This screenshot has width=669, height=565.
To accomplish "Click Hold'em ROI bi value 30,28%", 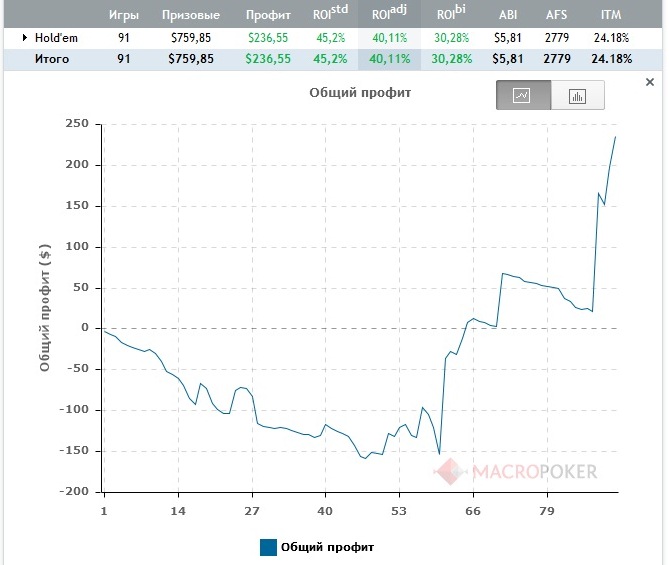I will 451,38.
